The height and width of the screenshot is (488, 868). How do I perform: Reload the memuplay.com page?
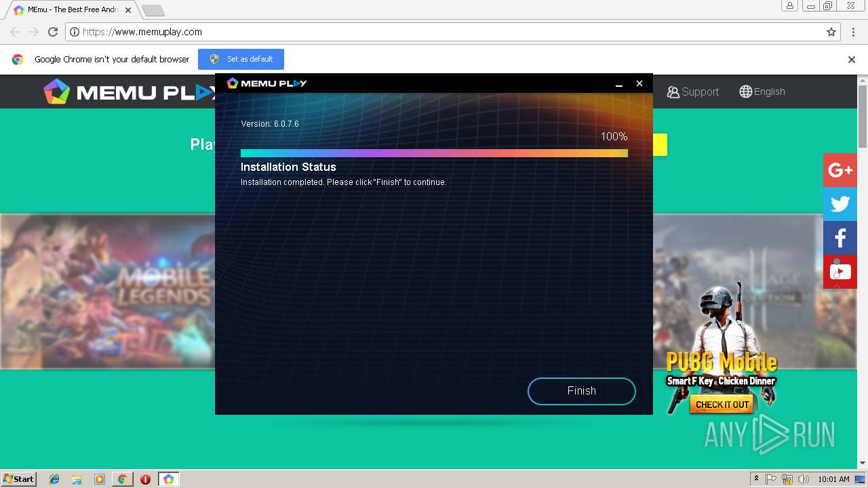point(53,32)
